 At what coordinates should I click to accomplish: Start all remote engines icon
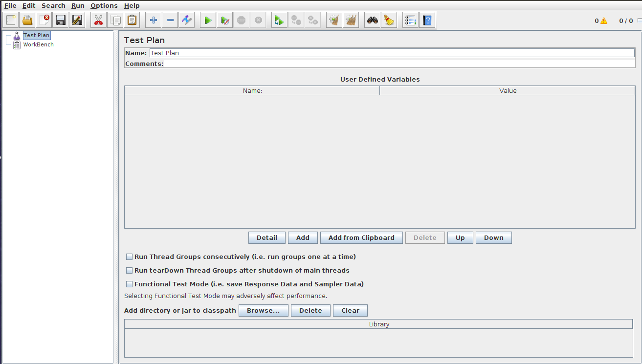click(x=279, y=21)
